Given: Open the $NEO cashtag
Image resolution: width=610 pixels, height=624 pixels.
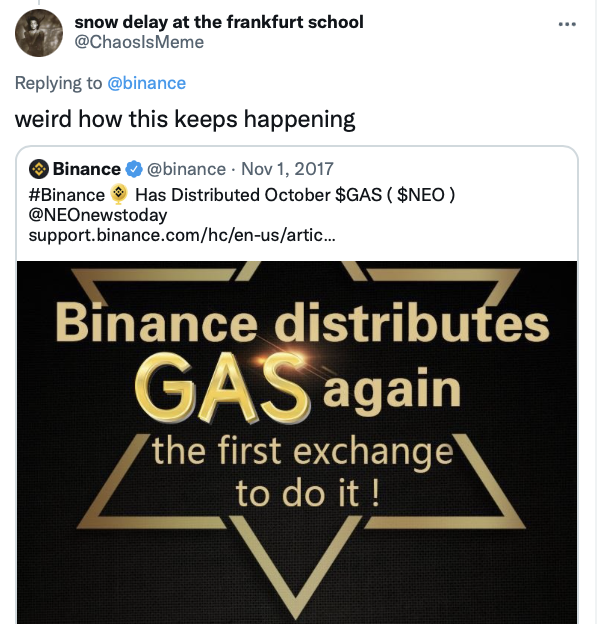Looking at the screenshot, I should click(x=423, y=193).
